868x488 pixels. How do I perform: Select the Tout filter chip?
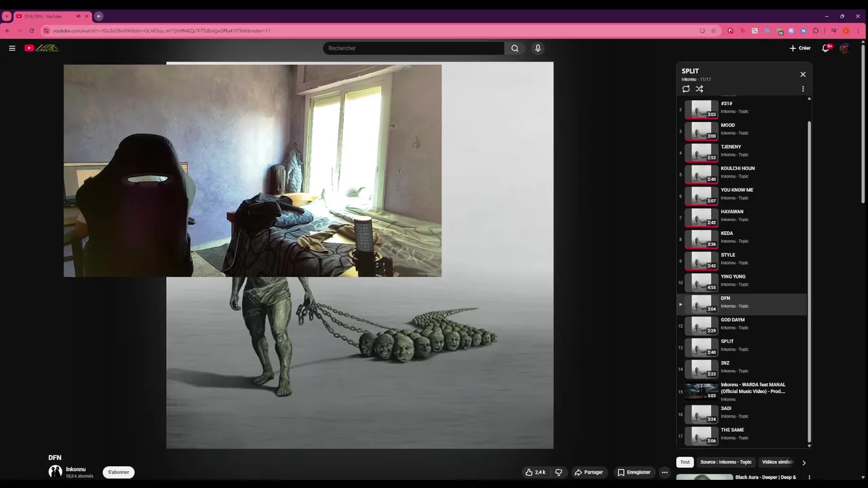point(685,462)
